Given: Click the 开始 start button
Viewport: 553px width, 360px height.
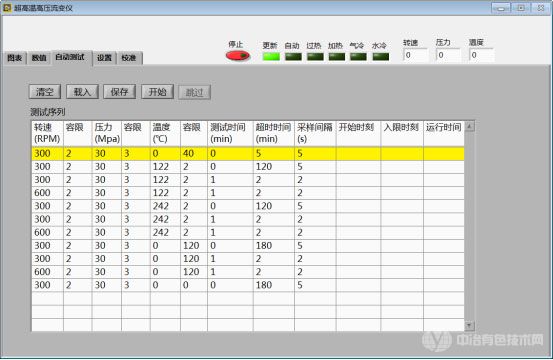Looking at the screenshot, I should pyautogui.click(x=157, y=92).
